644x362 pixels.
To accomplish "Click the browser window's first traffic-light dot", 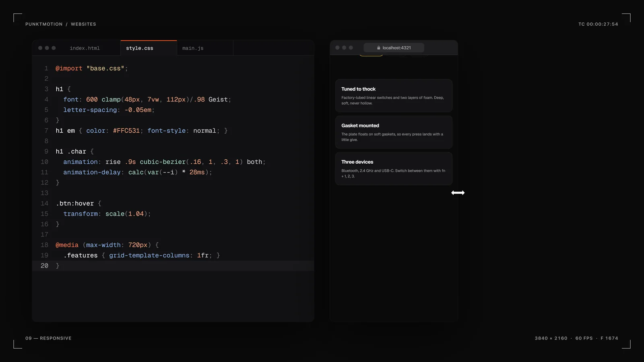I will [337, 47].
